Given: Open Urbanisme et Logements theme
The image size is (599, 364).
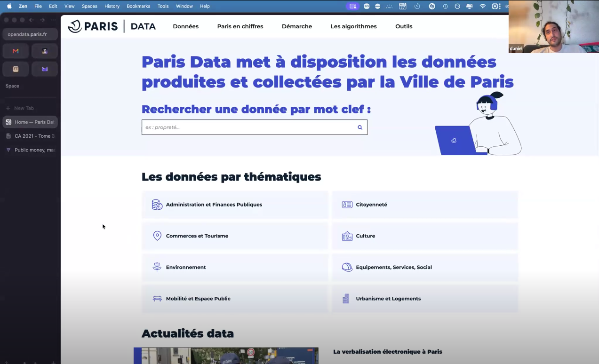Looking at the screenshot, I should 425,299.
